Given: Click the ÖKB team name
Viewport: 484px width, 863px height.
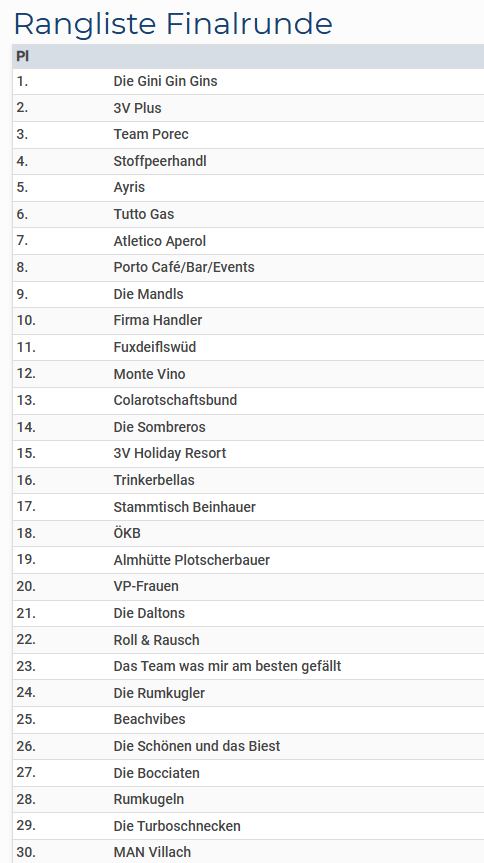Looking at the screenshot, I should (x=127, y=533).
